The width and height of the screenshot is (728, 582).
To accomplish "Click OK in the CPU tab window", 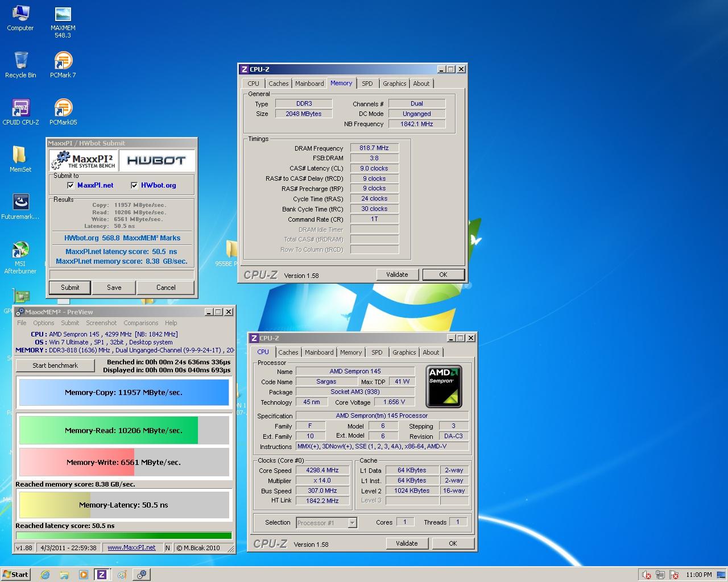I will (x=453, y=543).
